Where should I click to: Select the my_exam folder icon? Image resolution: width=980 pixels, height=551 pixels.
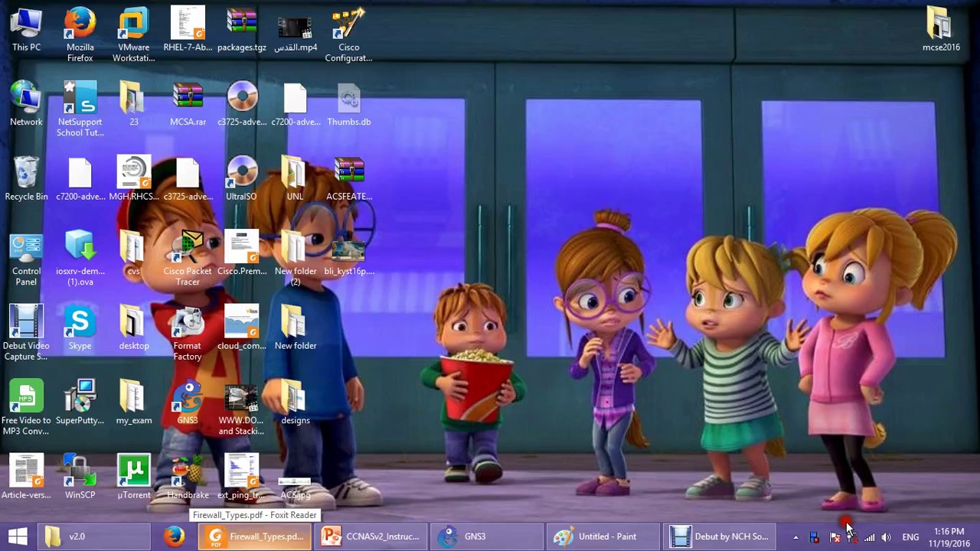point(133,403)
